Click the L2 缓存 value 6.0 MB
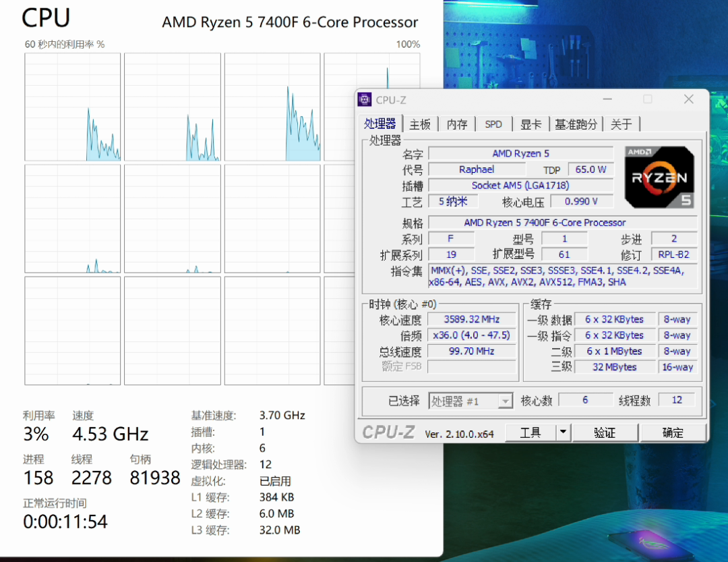The height and width of the screenshot is (562, 728). pos(276,513)
